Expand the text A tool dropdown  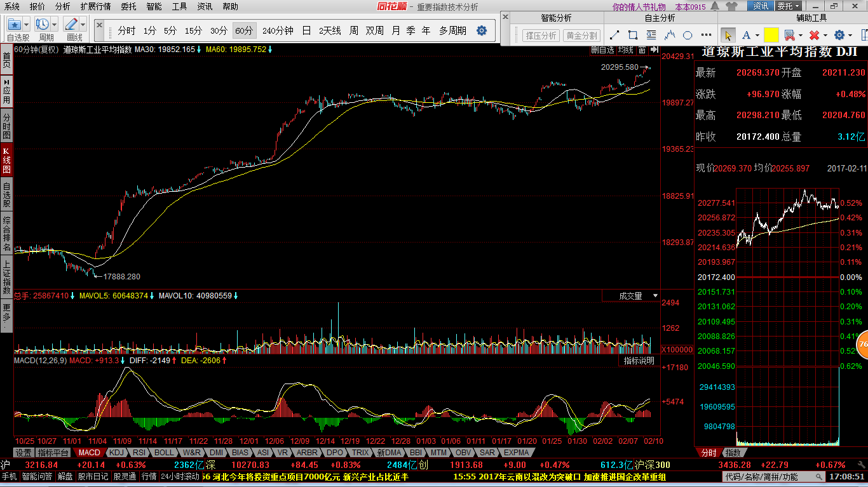[x=757, y=36]
